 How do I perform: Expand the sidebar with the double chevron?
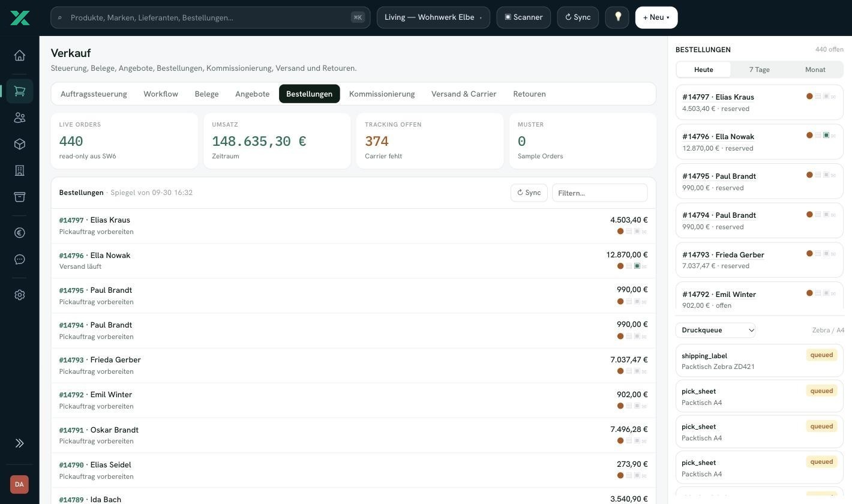(x=20, y=443)
